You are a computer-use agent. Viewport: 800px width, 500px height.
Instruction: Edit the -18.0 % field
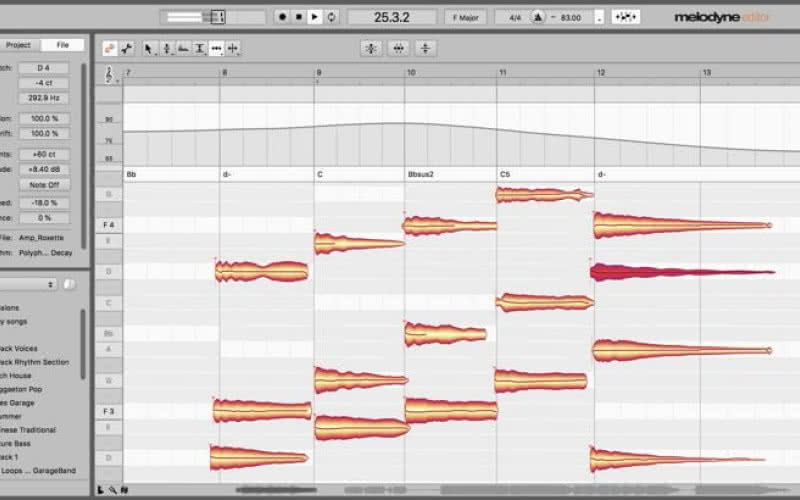[x=44, y=203]
